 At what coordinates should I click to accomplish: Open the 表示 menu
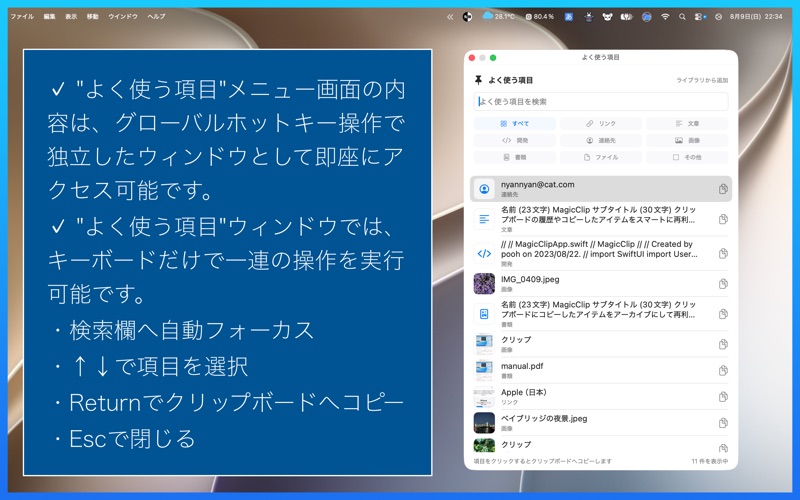pyautogui.click(x=71, y=16)
